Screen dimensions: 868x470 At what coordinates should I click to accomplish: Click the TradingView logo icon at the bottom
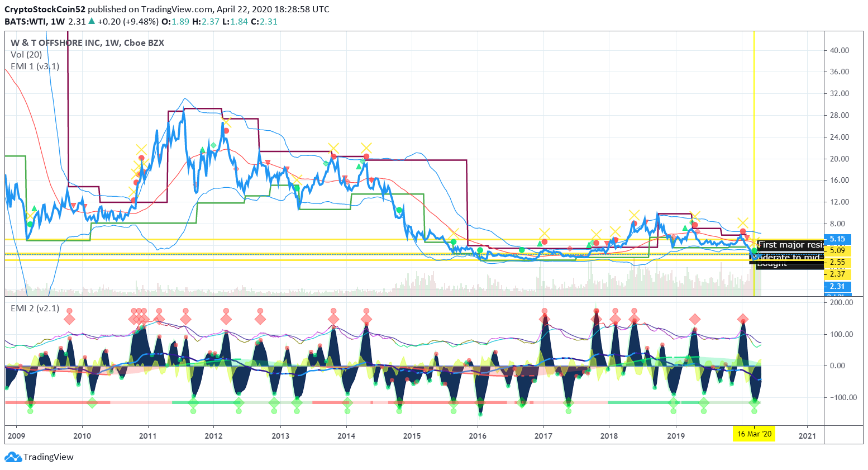(13, 458)
